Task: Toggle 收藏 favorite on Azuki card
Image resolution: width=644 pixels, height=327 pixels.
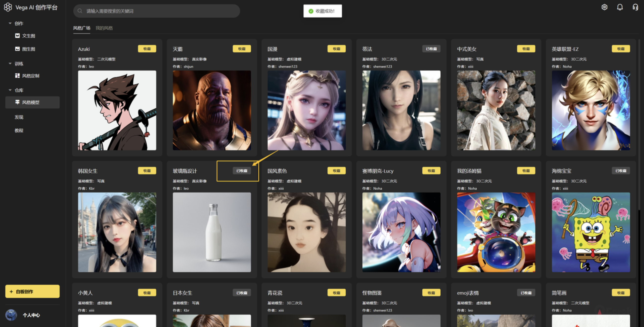Action: click(147, 49)
